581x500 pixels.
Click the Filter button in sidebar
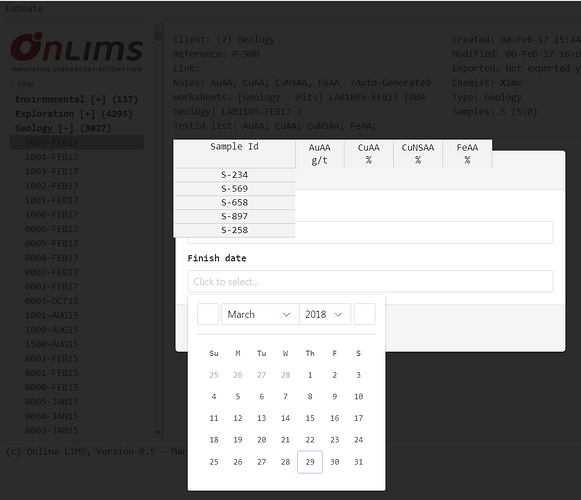click(25, 84)
